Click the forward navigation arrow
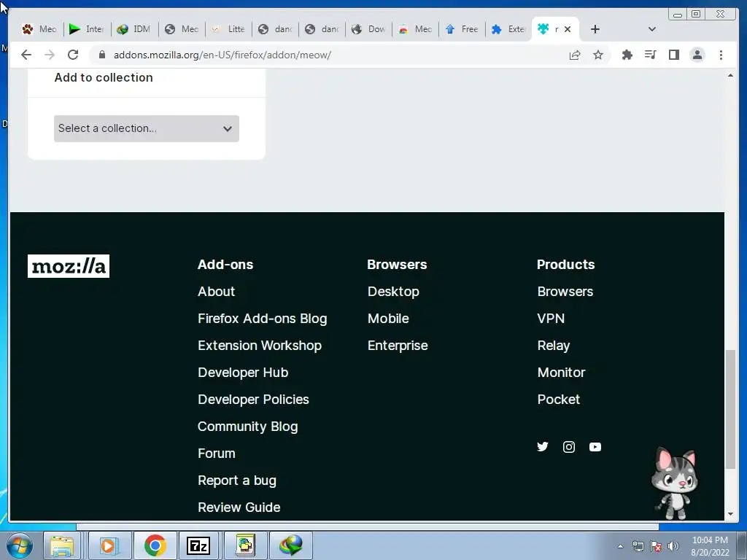The width and height of the screenshot is (747, 560). [50, 55]
